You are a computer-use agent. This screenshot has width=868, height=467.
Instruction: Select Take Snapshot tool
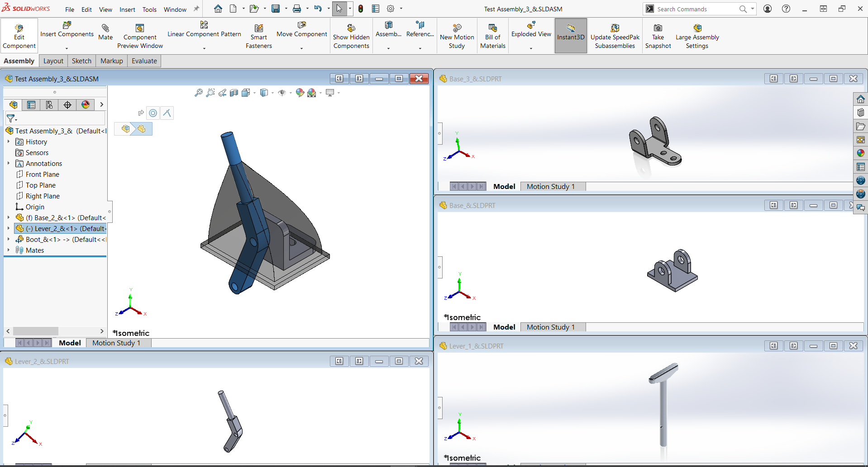pos(658,28)
